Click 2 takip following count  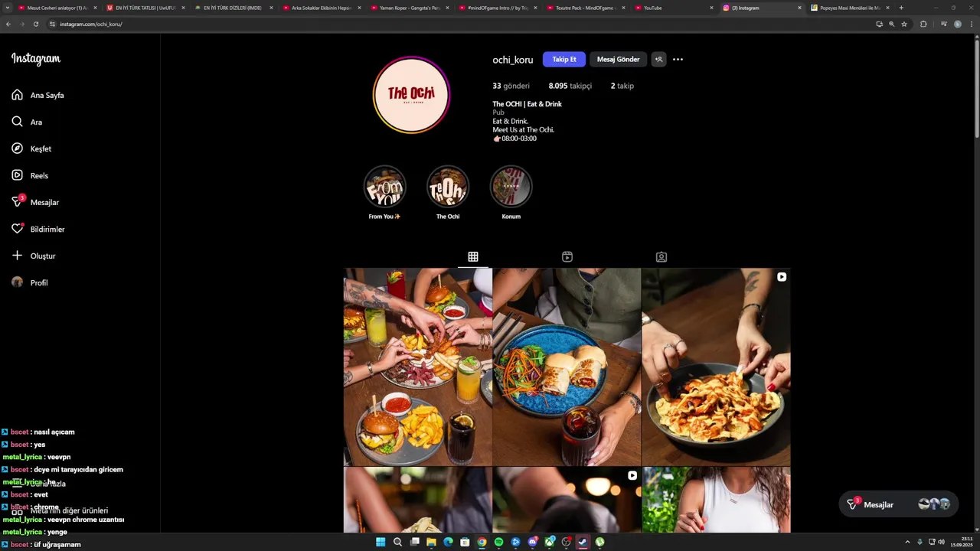pos(622,86)
